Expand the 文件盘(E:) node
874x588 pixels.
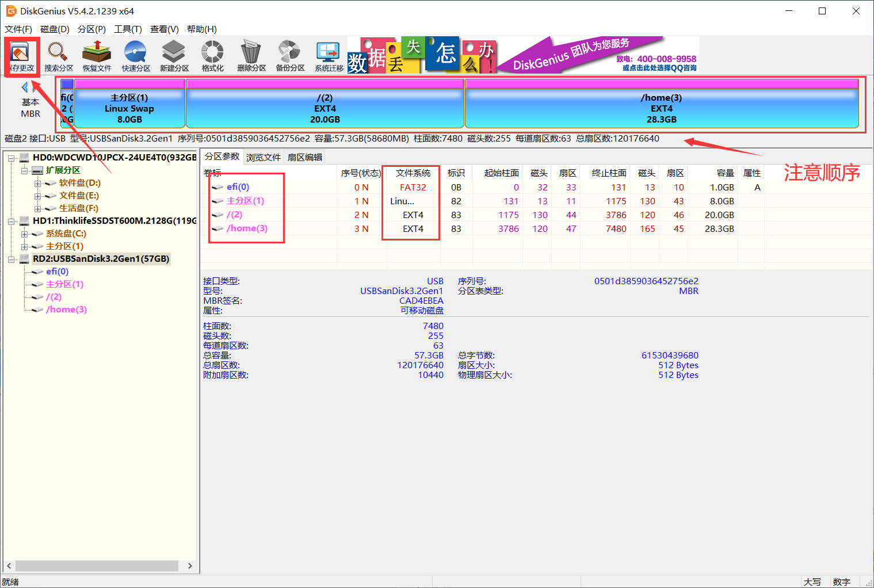38,196
